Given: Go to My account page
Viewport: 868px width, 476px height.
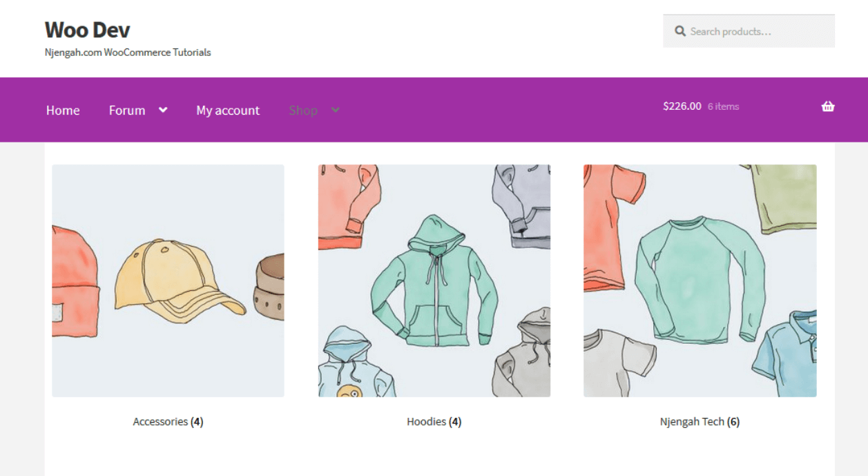Looking at the screenshot, I should coord(228,111).
